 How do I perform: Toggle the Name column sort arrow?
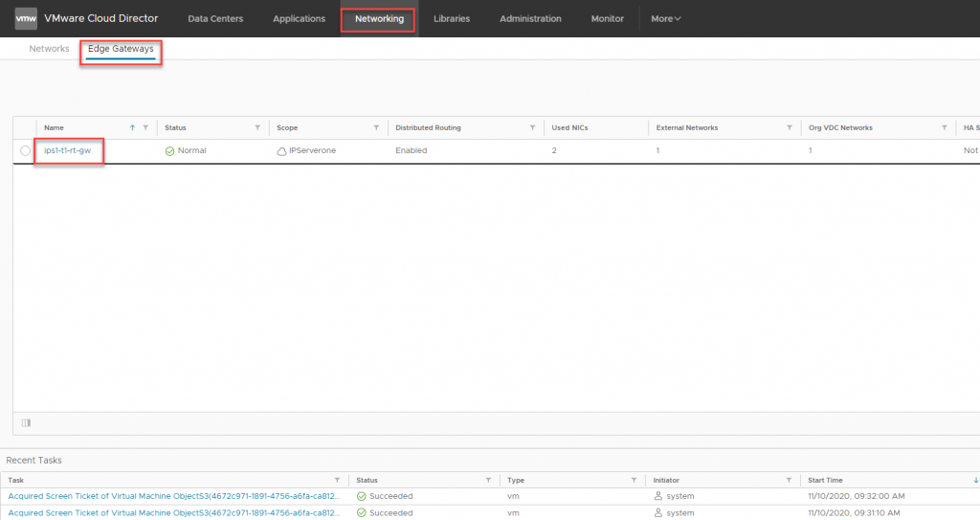tap(132, 127)
